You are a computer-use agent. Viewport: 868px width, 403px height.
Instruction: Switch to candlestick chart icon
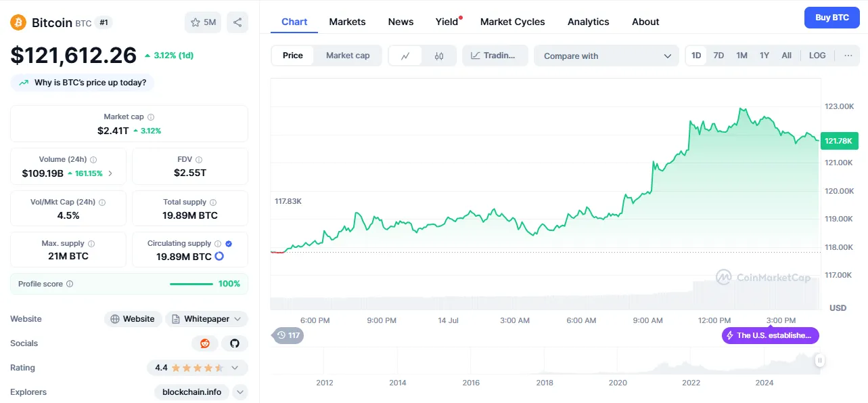pyautogui.click(x=439, y=56)
